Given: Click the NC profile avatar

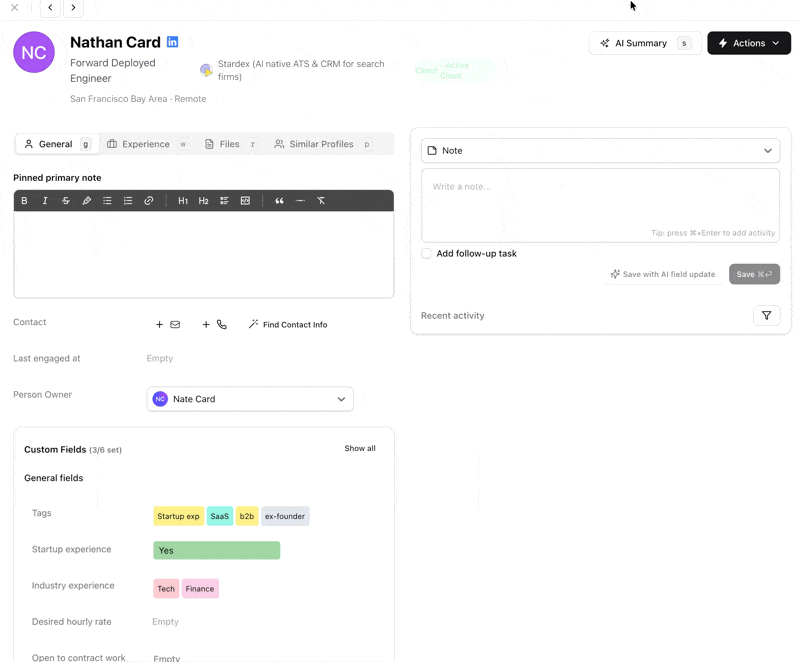Looking at the screenshot, I should point(34,52).
